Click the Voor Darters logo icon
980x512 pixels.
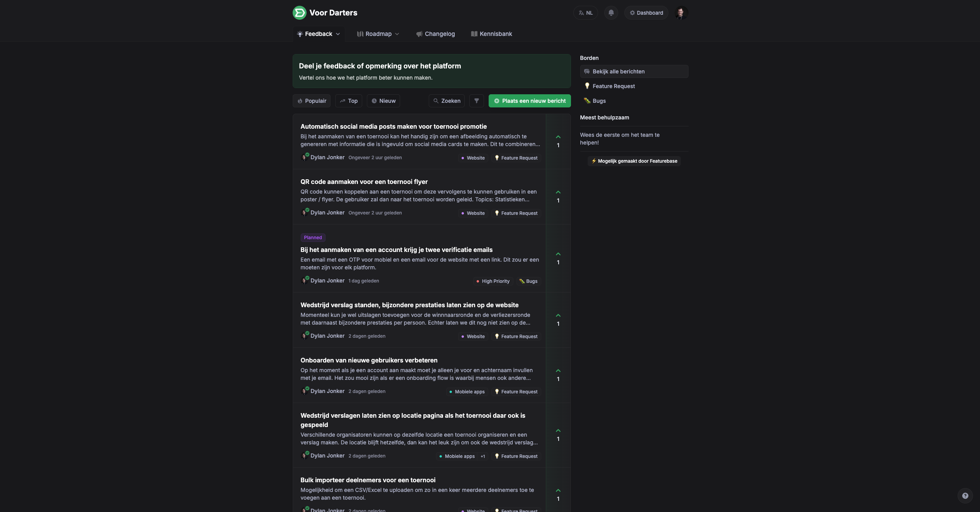point(299,13)
